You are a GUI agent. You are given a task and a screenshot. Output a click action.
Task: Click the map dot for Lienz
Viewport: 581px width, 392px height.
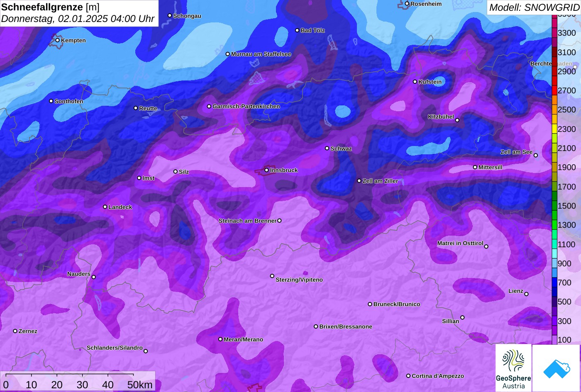(526, 294)
